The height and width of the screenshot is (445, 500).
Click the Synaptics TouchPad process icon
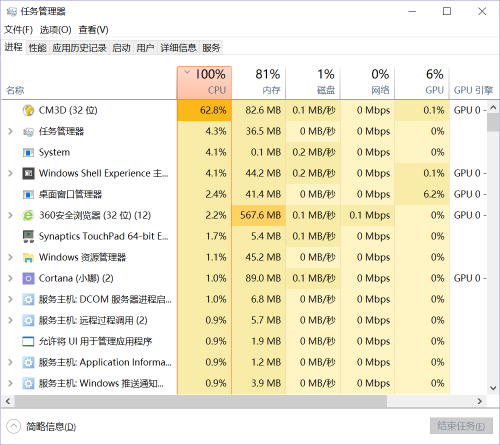point(28,236)
